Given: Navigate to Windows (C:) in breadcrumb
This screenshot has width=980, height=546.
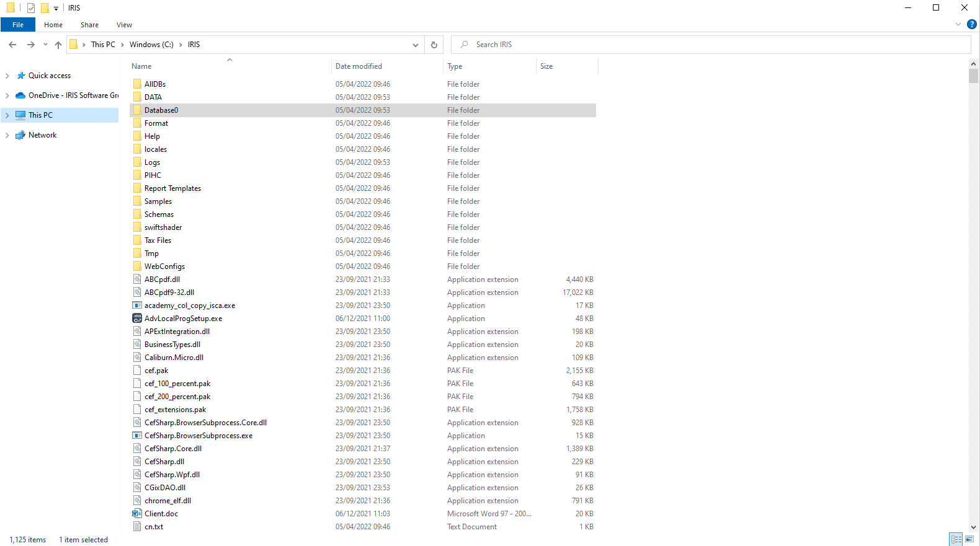Looking at the screenshot, I should click(151, 45).
